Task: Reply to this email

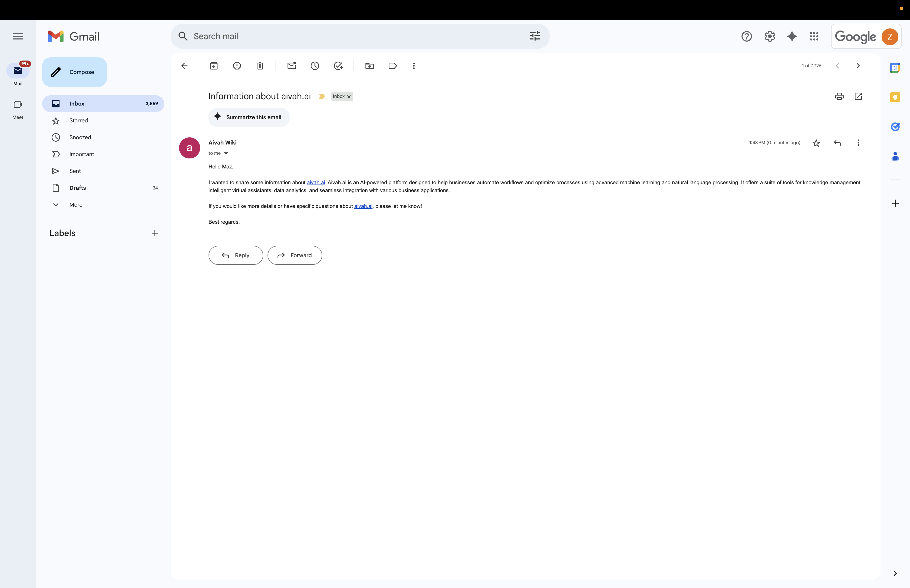Action: (x=236, y=255)
